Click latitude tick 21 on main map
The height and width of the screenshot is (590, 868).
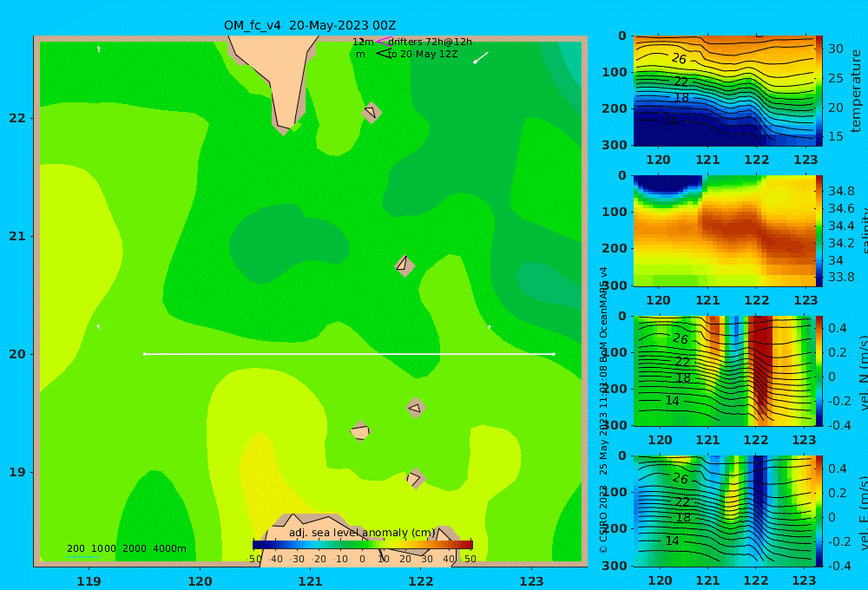click(x=17, y=236)
